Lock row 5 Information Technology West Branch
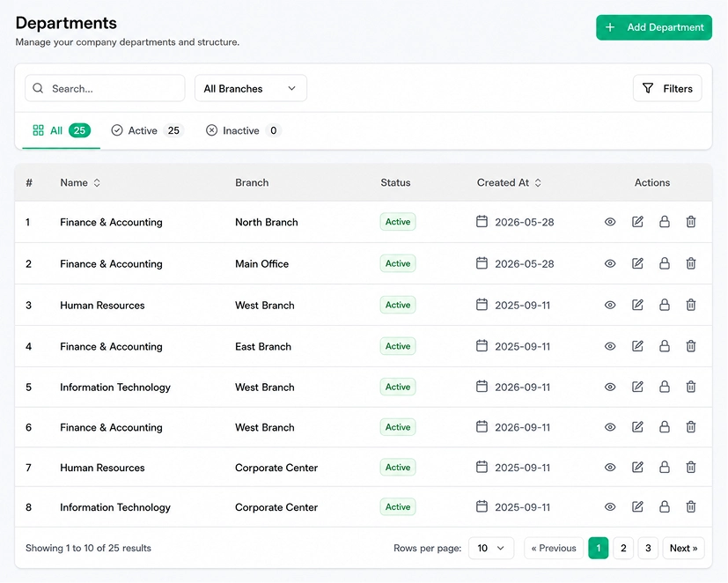This screenshot has width=728, height=583. coord(665,387)
